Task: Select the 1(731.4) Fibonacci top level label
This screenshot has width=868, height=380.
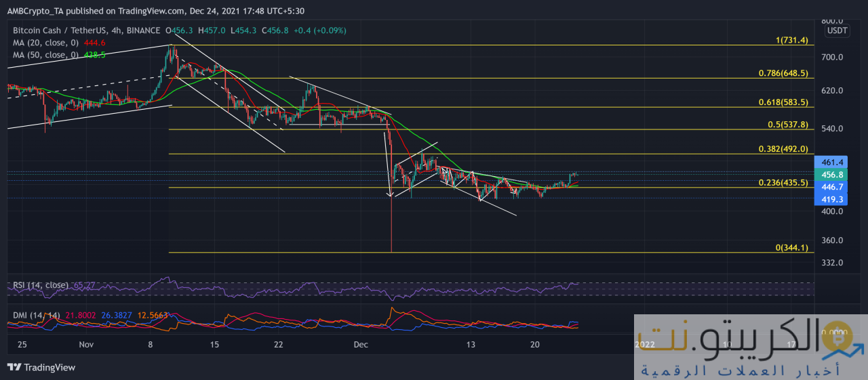Action: (x=791, y=41)
